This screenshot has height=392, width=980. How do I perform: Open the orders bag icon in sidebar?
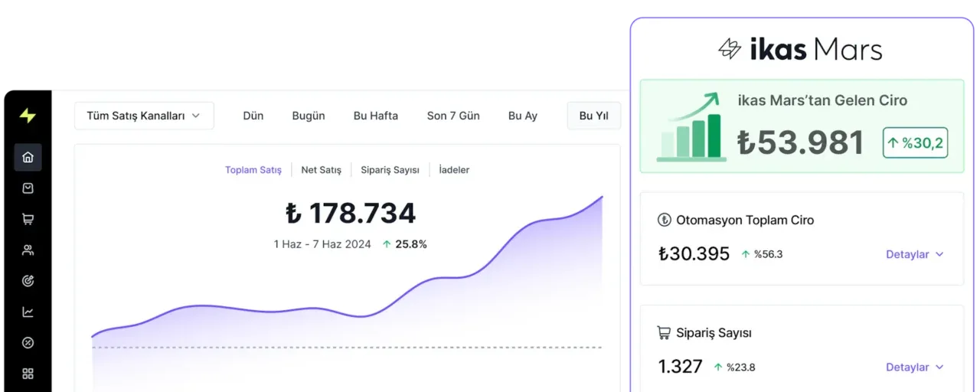coord(28,188)
